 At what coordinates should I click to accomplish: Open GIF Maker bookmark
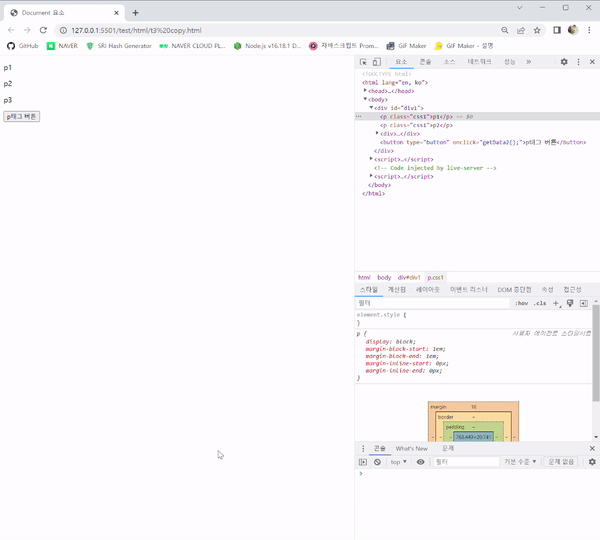[x=406, y=46]
